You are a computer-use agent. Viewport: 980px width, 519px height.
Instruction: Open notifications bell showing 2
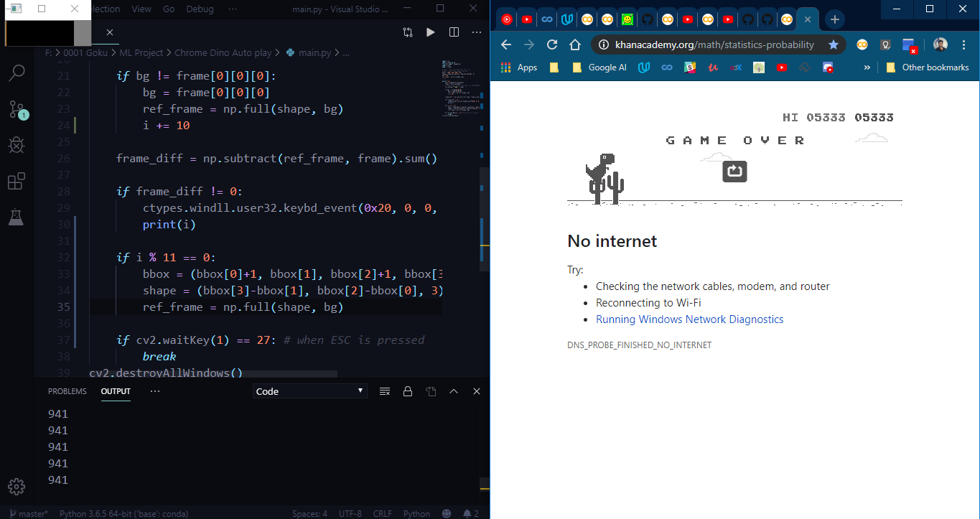tap(471, 513)
